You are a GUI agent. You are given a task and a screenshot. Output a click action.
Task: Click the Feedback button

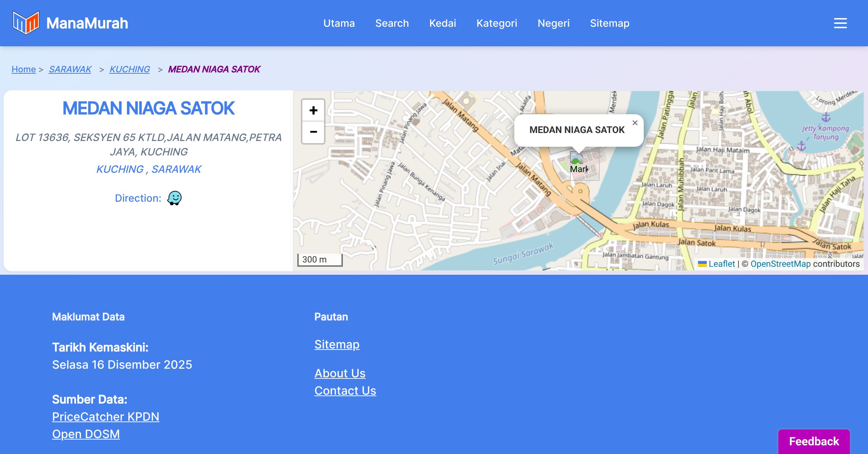814,441
